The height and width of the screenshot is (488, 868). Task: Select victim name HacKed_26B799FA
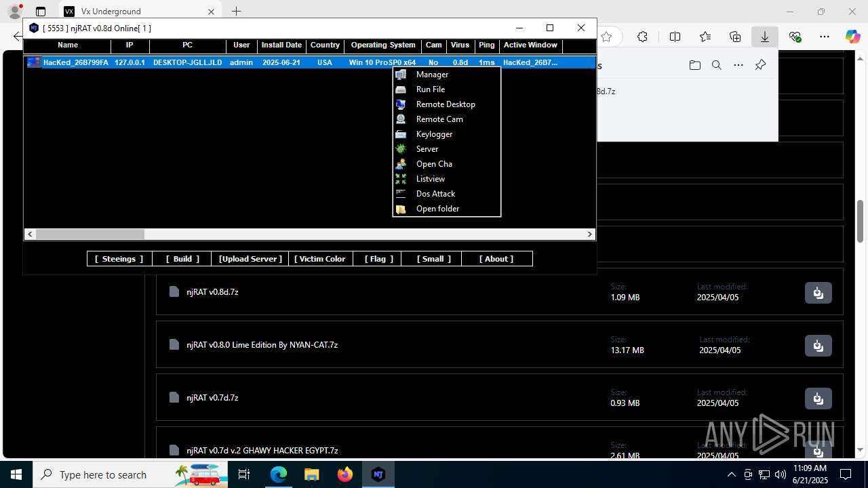[x=76, y=62]
